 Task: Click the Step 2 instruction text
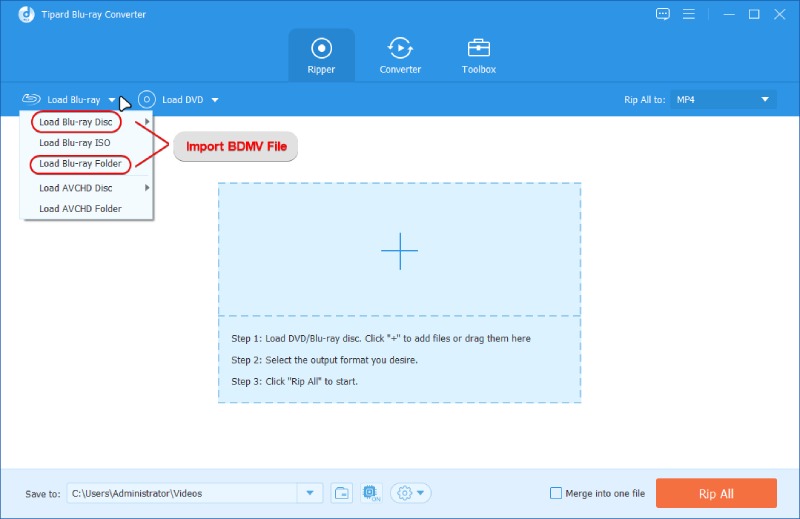(x=324, y=360)
